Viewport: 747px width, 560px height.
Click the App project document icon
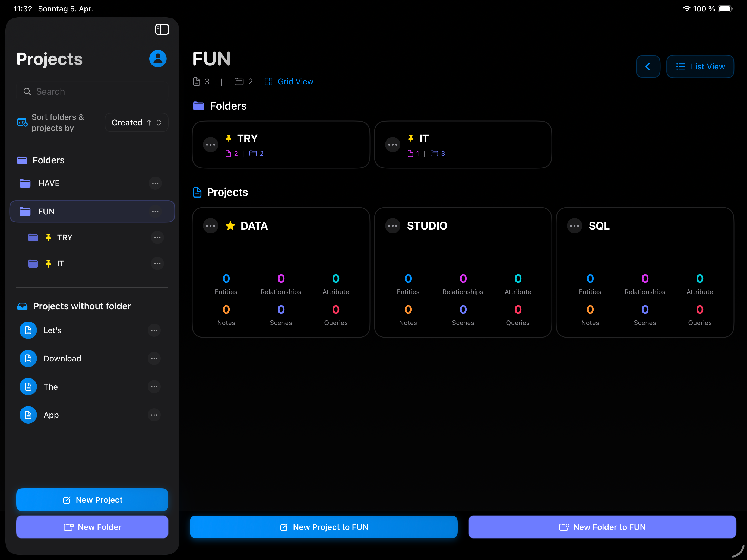(28, 415)
